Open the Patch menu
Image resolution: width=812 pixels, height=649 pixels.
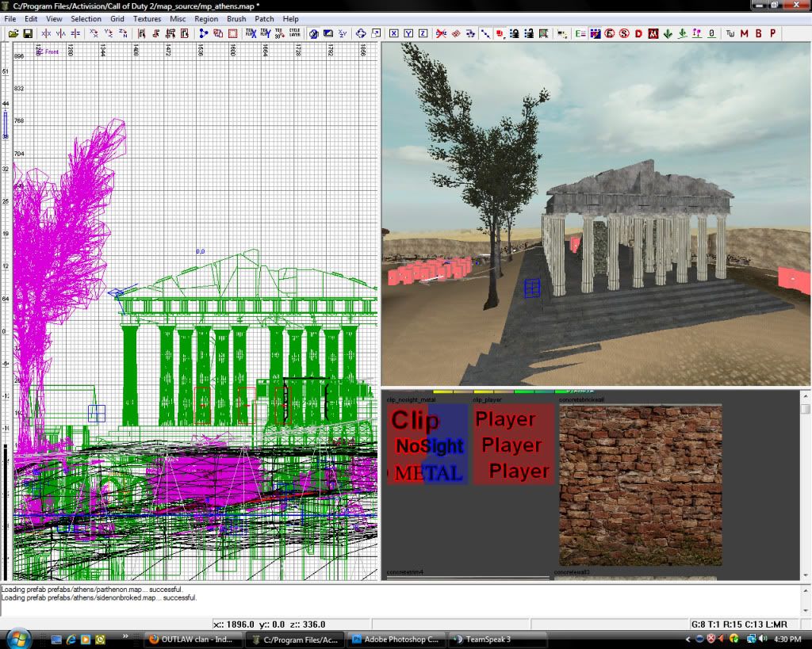point(264,18)
